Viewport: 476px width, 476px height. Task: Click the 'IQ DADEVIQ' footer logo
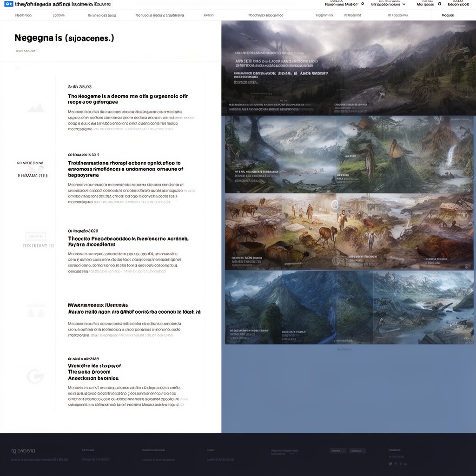point(23,451)
